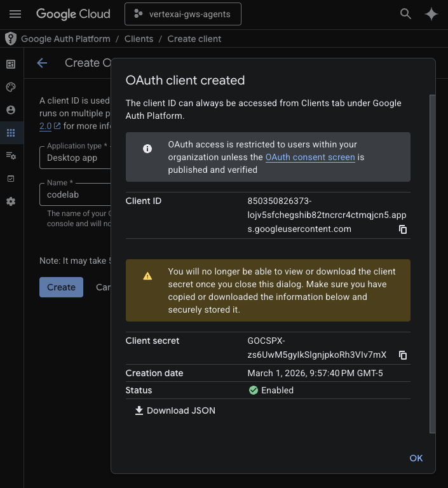The height and width of the screenshot is (488, 448).
Task: Open the Verification Center sidebar icon
Action: coord(11,179)
